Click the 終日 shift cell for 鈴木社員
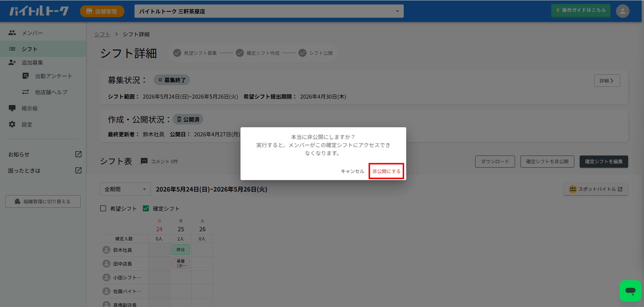The image size is (644, 307). click(x=181, y=250)
